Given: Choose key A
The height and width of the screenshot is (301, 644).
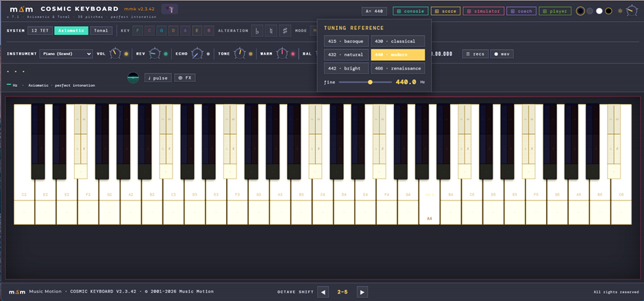Looking at the screenshot, I should 185,30.
